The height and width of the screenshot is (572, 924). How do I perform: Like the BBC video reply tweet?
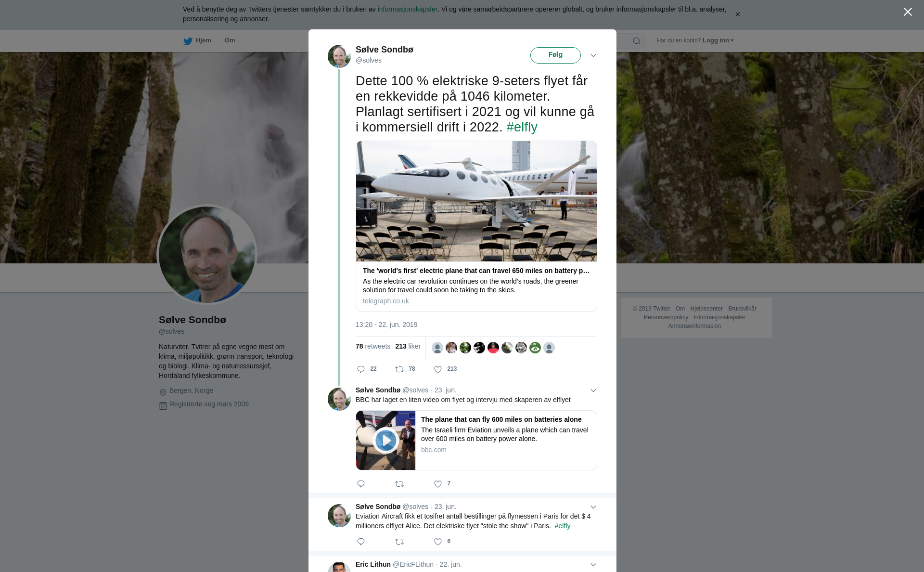(438, 484)
